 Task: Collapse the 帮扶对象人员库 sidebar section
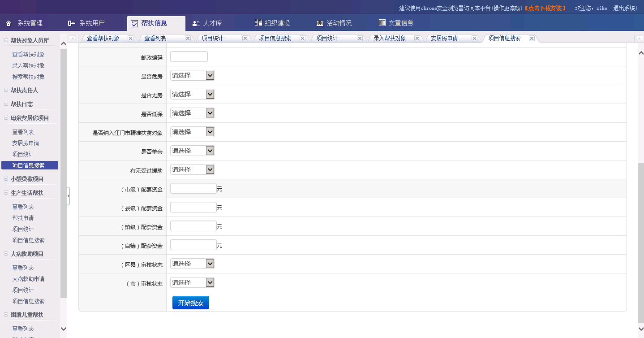point(6,40)
